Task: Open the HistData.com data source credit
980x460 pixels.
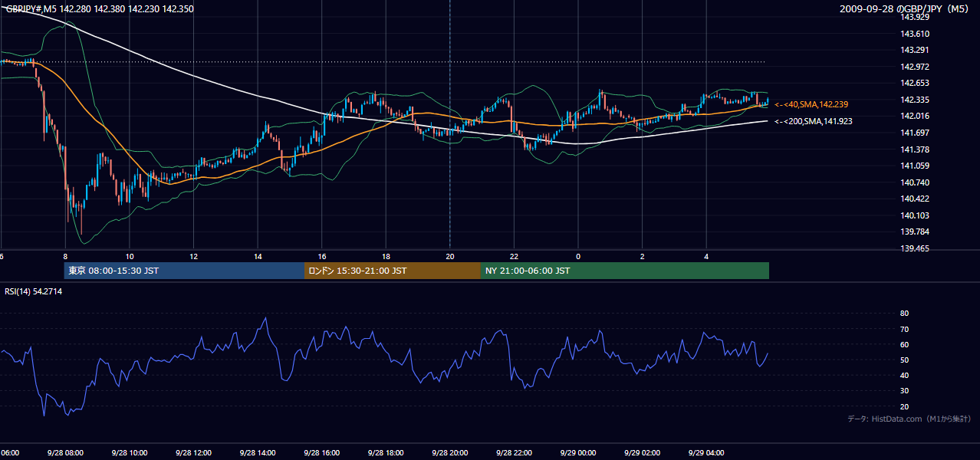Action: coord(909,419)
